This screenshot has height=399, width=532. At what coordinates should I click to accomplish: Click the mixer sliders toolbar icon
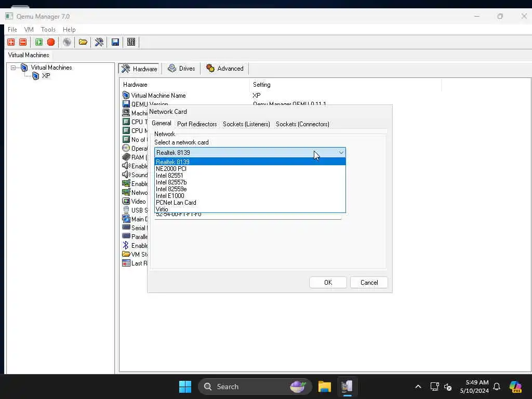pos(131,42)
